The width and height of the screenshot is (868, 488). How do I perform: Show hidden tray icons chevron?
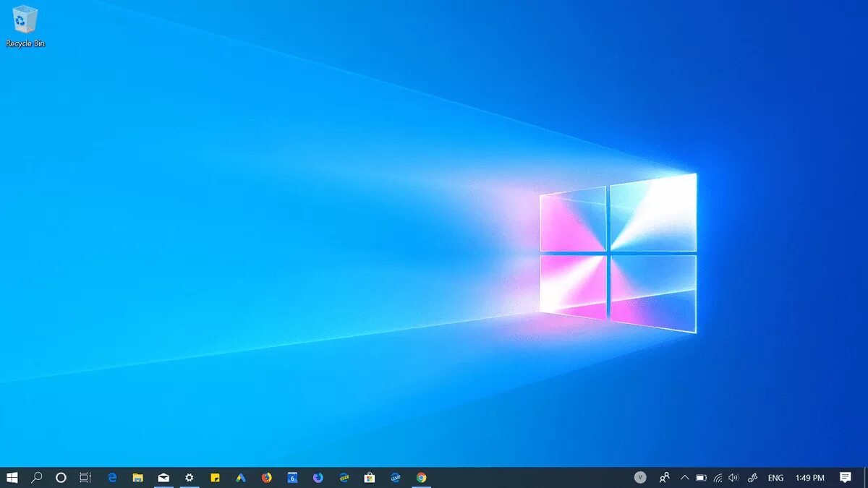pos(684,477)
